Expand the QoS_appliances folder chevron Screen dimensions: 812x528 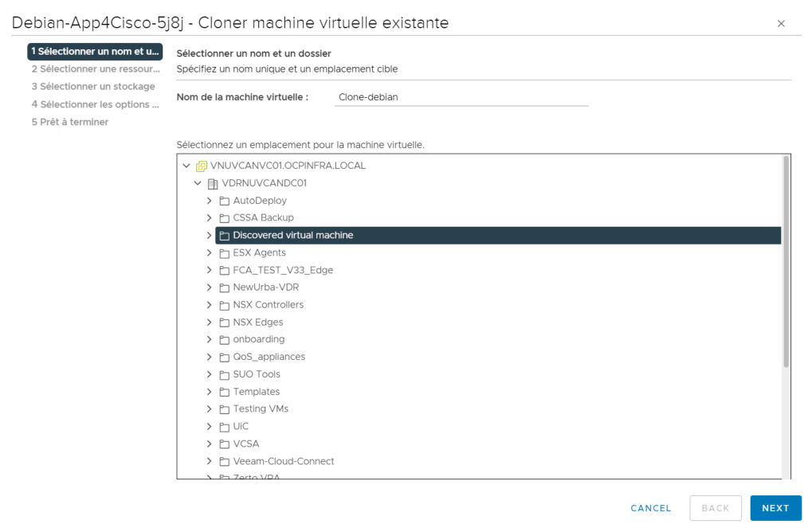click(x=210, y=357)
